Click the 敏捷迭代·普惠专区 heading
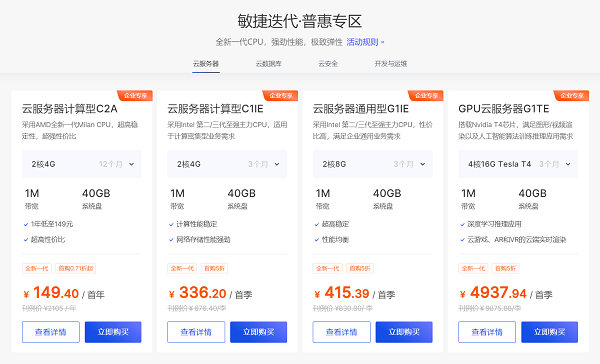The height and width of the screenshot is (364, 600). 300,21
